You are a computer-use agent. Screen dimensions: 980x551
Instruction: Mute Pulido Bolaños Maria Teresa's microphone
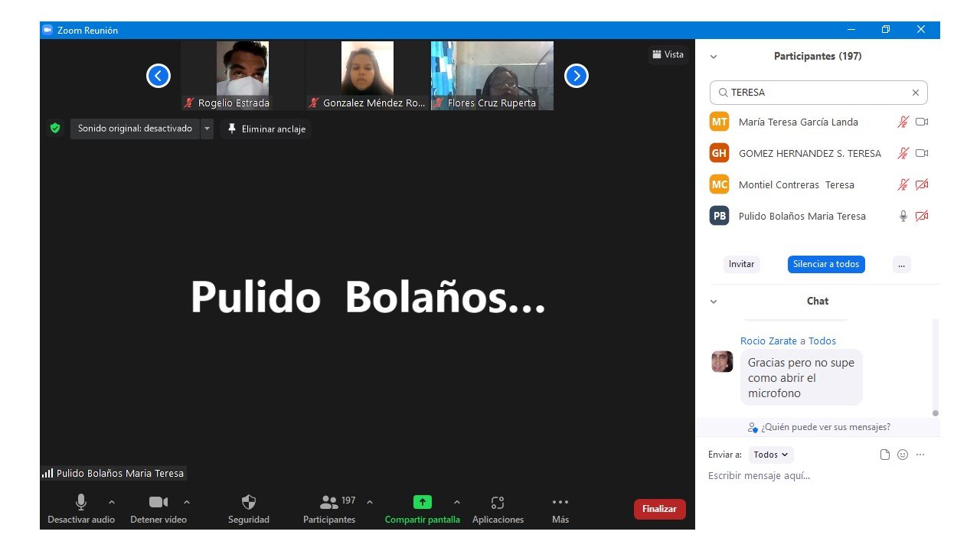point(903,217)
